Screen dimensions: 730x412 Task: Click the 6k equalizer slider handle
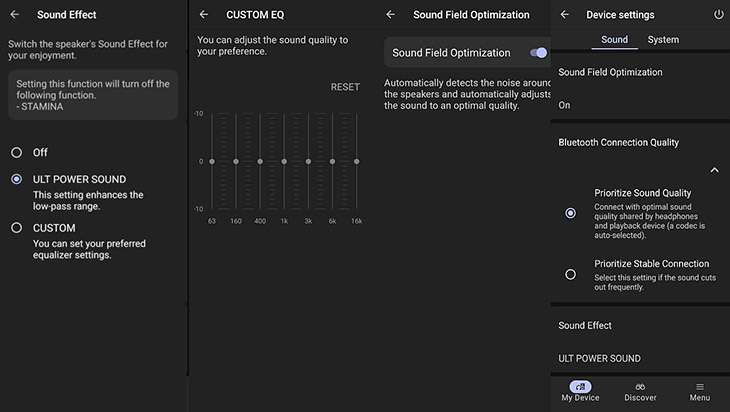coord(332,162)
